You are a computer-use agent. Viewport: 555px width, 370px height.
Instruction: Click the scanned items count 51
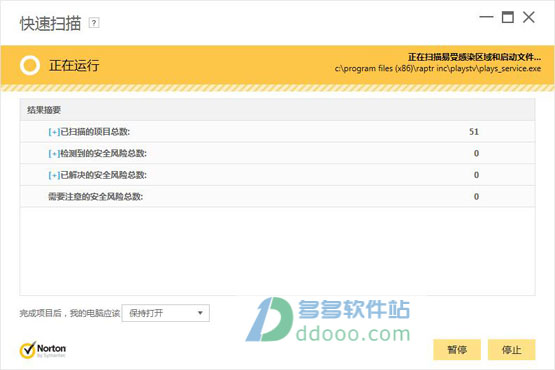click(x=474, y=132)
